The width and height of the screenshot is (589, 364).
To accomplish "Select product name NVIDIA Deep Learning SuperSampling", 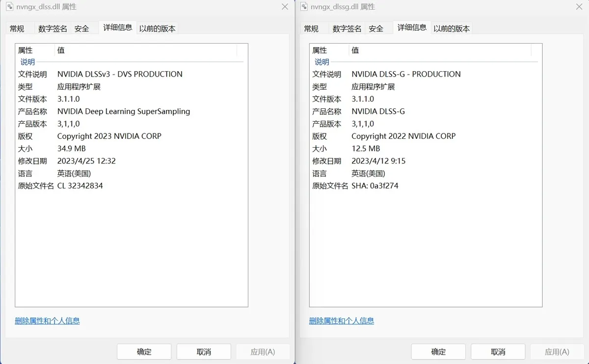I will coord(124,111).
